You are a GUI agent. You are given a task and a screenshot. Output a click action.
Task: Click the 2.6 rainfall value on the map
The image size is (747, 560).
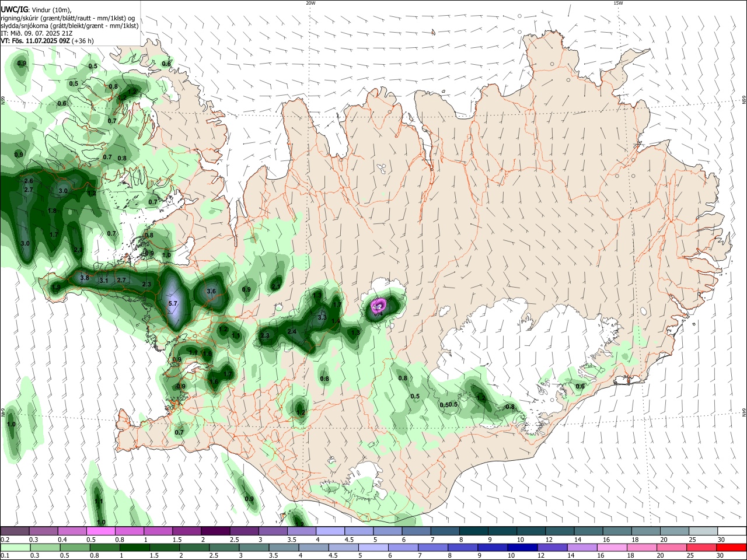[x=29, y=181]
